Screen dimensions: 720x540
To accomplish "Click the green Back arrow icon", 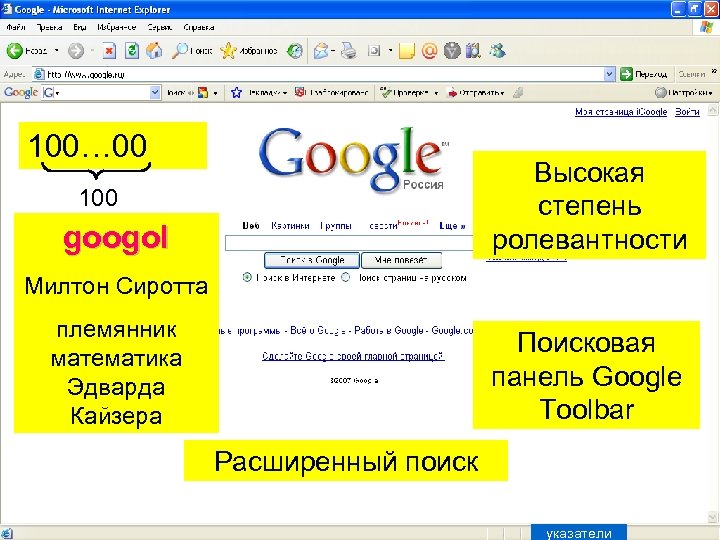I will (x=14, y=51).
